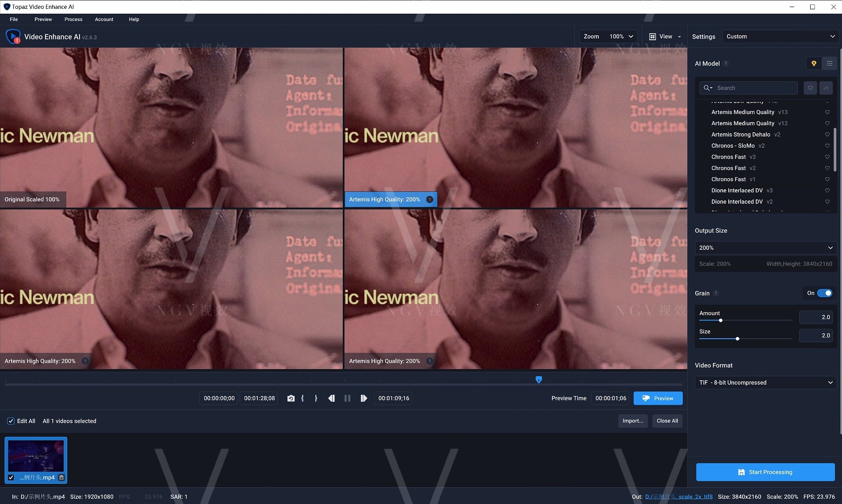
Task: Favorite Dione Interlaced DV v2 model
Action: 827,202
